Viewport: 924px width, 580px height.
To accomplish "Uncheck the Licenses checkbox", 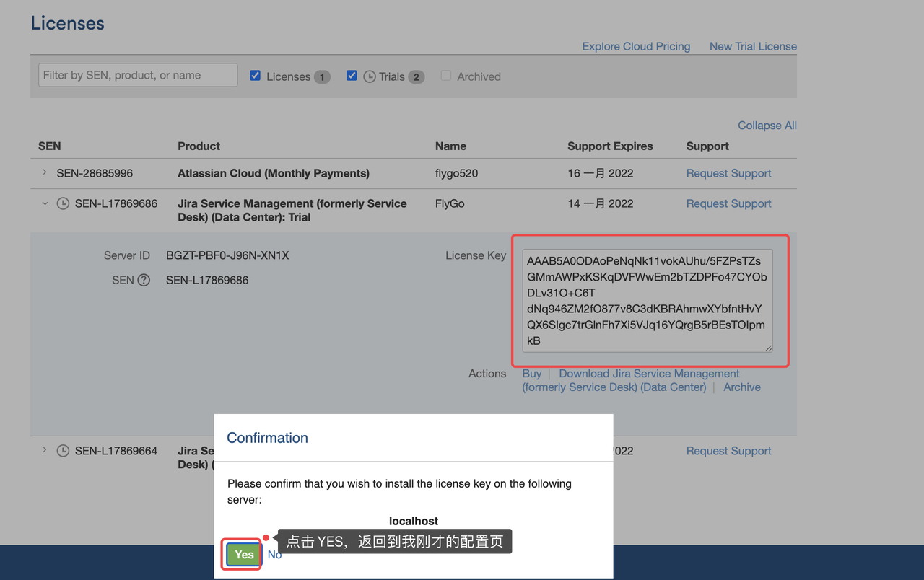I will pyautogui.click(x=255, y=75).
